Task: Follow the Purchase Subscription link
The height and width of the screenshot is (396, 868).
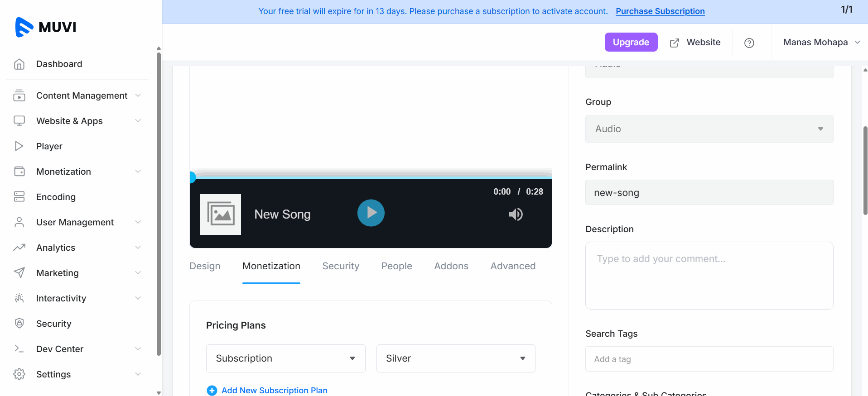Action: [660, 11]
